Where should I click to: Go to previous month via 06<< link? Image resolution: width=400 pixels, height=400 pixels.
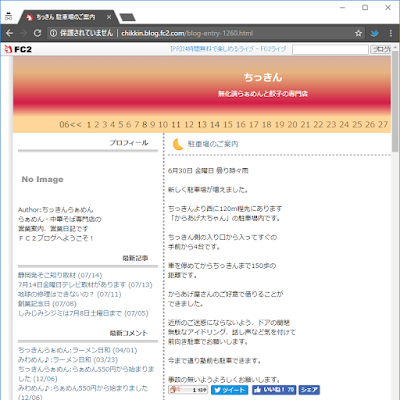point(70,125)
